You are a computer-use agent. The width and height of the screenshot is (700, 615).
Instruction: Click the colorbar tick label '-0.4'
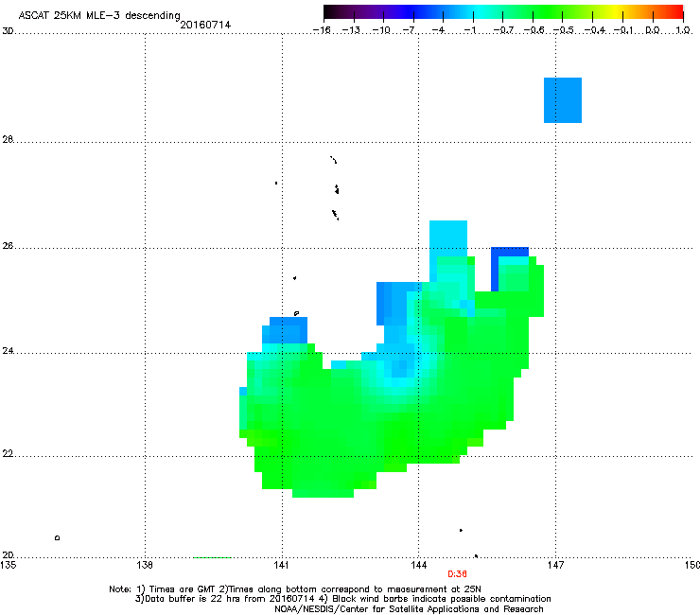(595, 30)
